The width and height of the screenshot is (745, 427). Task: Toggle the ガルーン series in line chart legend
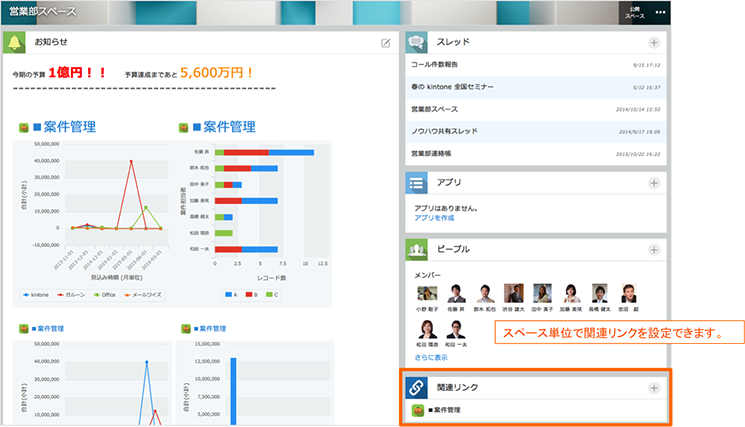pos(71,295)
